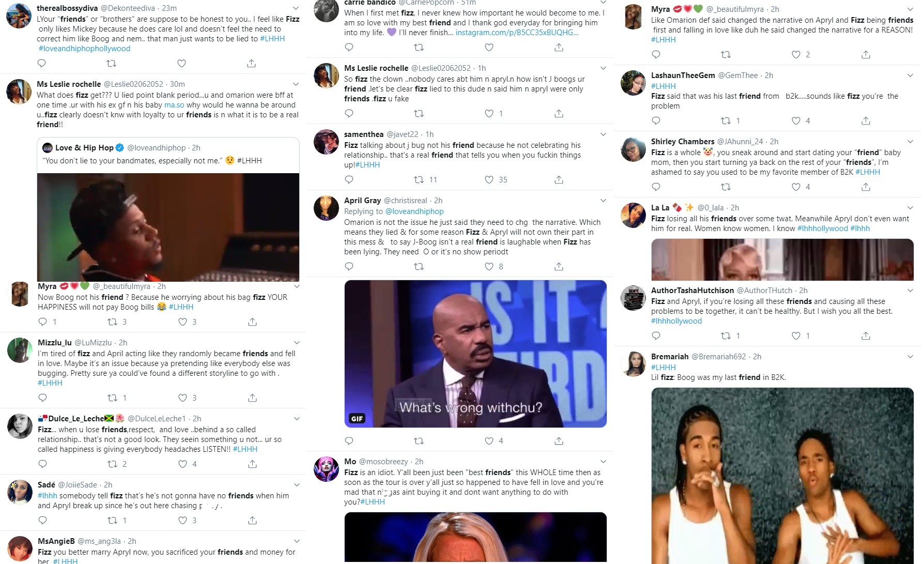Open tweet options for Bremariah's post

tap(910, 357)
